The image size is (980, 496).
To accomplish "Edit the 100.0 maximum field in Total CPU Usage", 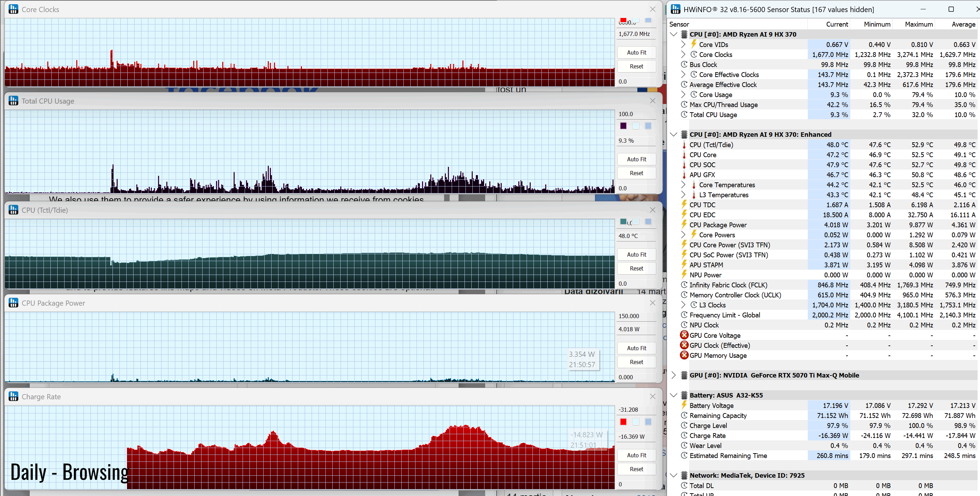I will click(636, 114).
